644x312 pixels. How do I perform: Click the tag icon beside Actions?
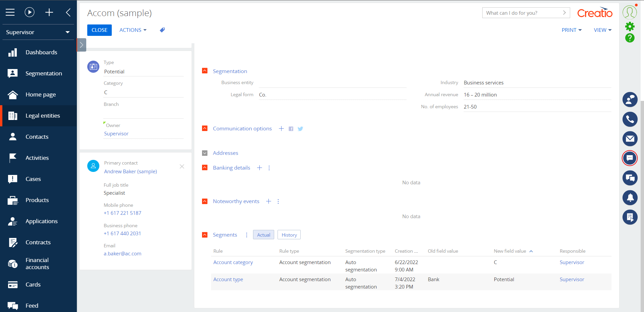click(162, 30)
